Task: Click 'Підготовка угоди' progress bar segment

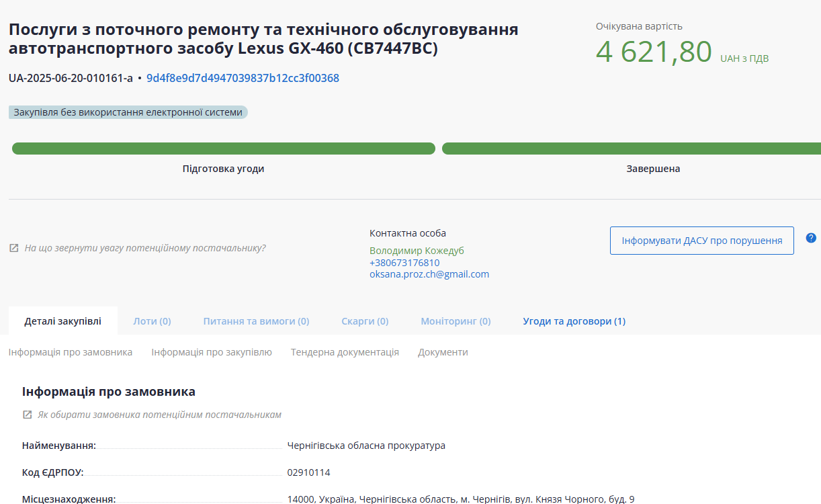Action: [x=223, y=149]
